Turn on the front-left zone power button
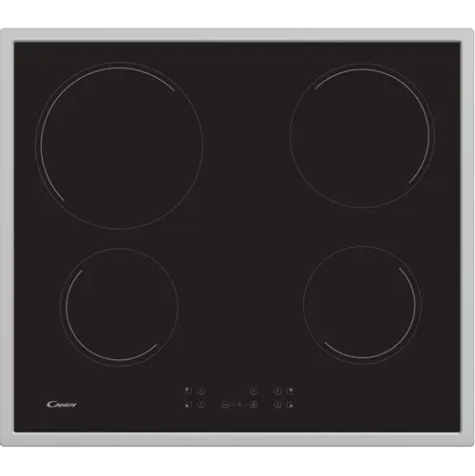Screen dimensions: 475x476 201,405
